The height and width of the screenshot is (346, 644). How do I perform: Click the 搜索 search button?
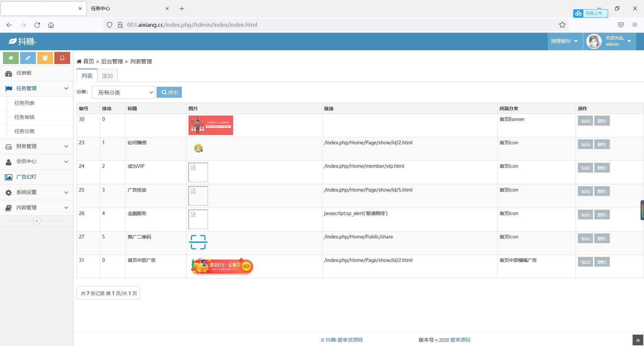point(169,92)
